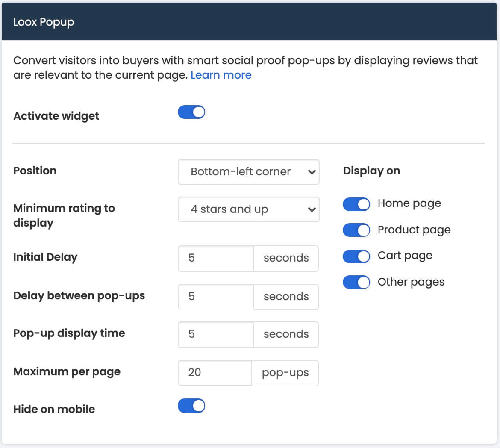Click the Position label
This screenshot has height=448, width=500.
[x=35, y=171]
